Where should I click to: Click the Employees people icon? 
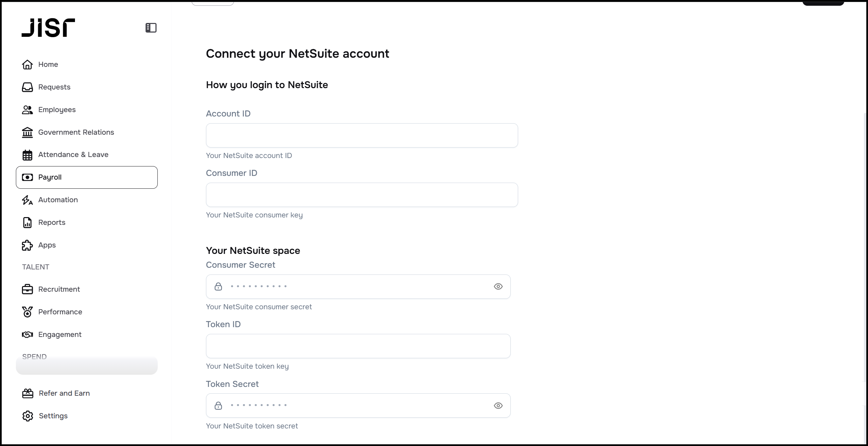[x=27, y=110]
